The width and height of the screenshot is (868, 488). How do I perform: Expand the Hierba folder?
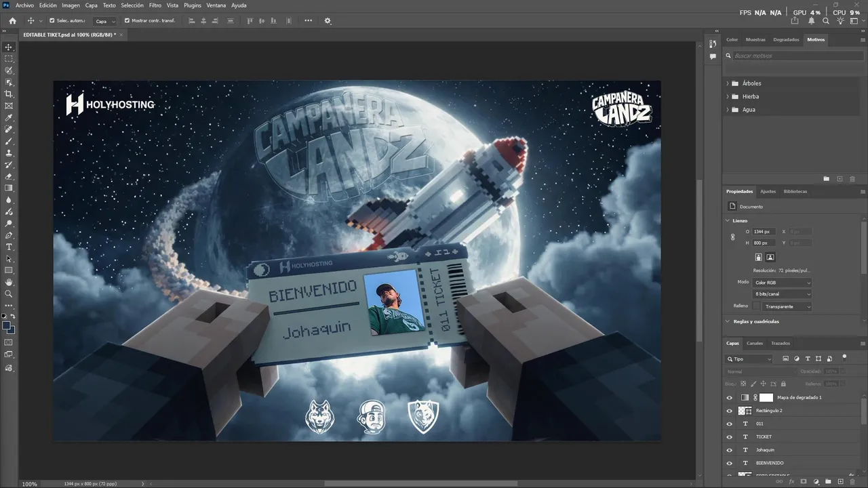(x=728, y=96)
